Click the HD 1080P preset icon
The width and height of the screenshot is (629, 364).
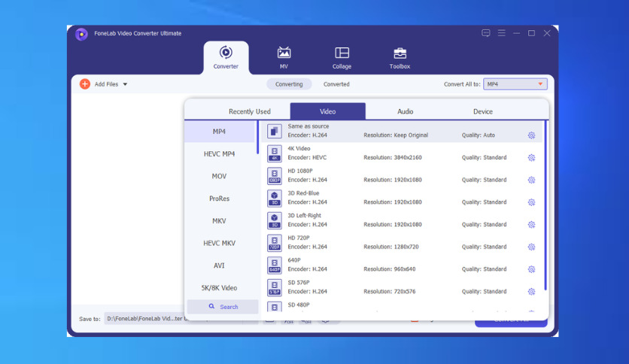pos(275,175)
